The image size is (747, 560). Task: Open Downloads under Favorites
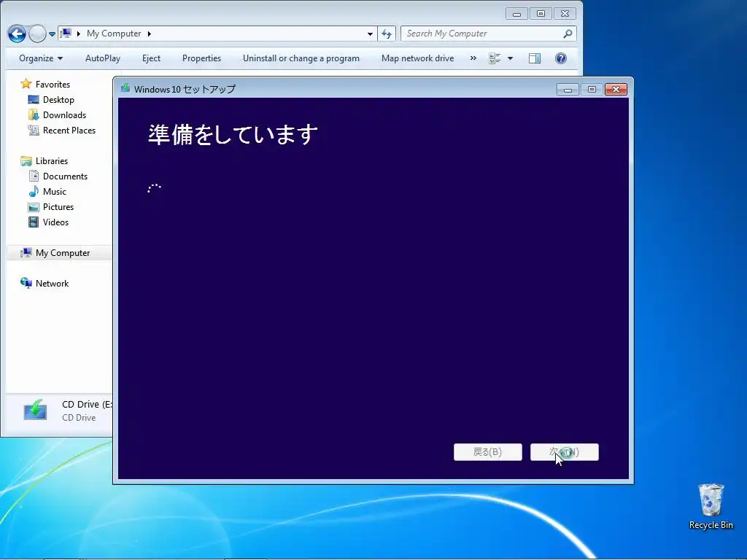pos(64,114)
